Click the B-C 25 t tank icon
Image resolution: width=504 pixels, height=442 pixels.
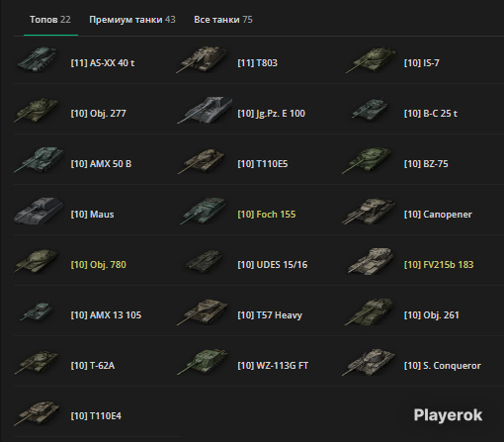point(370,110)
